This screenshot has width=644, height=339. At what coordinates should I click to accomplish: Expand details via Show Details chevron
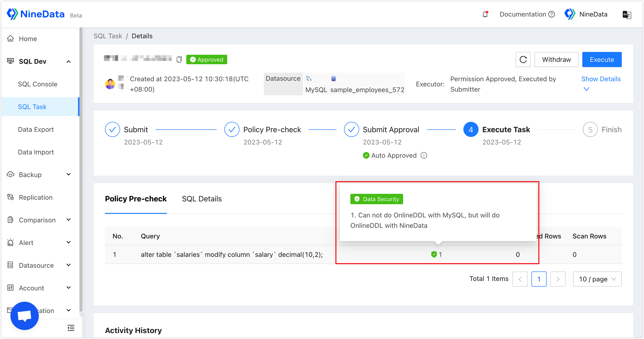pos(587,89)
